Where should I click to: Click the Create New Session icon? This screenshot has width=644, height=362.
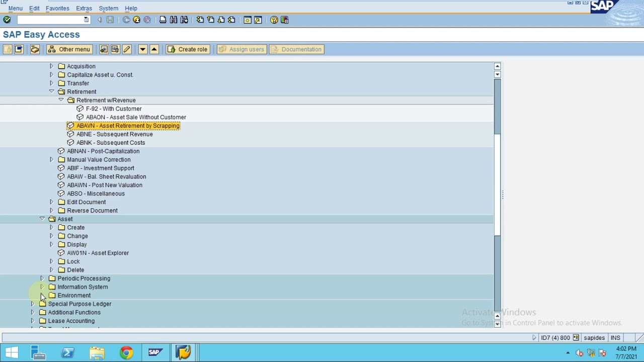tap(248, 20)
